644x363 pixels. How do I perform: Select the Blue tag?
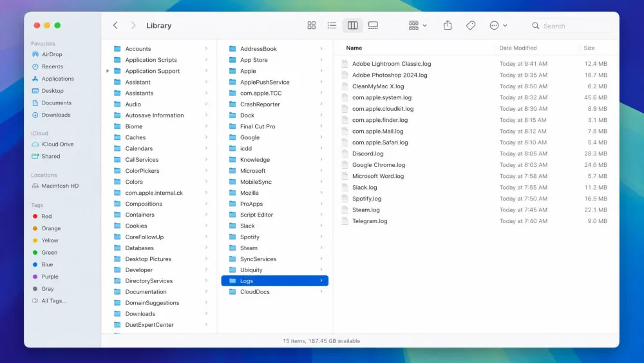[x=47, y=264]
